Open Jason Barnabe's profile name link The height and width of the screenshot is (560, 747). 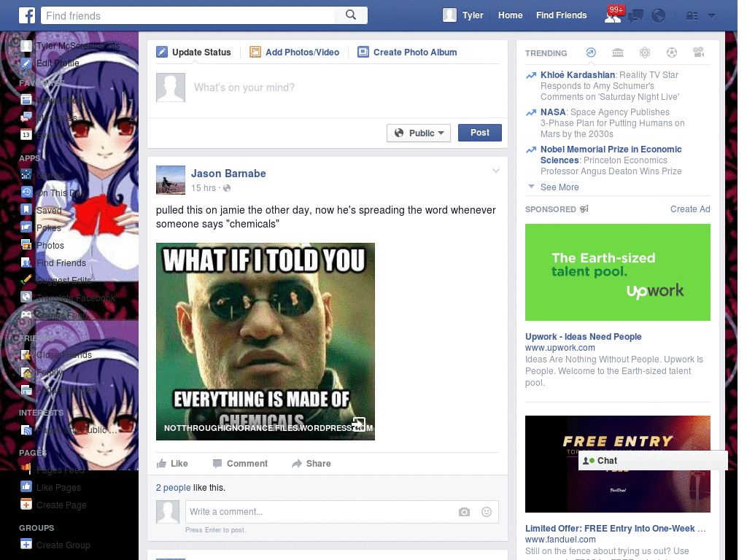228,174
